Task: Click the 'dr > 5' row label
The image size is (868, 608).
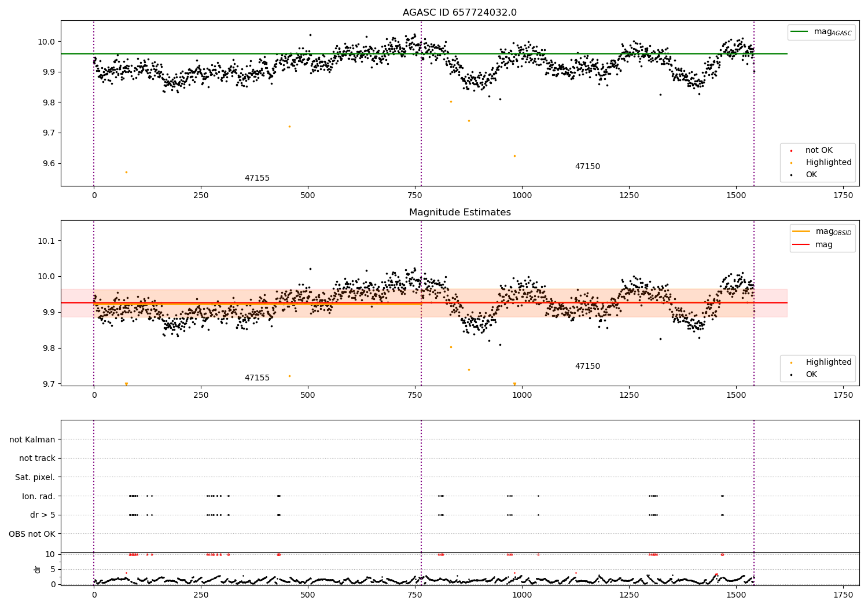Action: (43, 515)
